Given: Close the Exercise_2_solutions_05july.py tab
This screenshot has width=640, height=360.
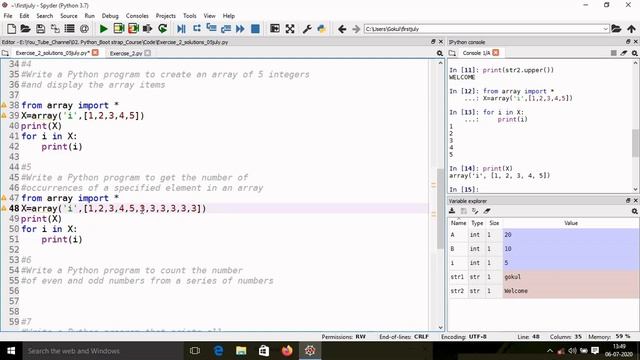Looking at the screenshot, I should pyautogui.click(x=95, y=53).
